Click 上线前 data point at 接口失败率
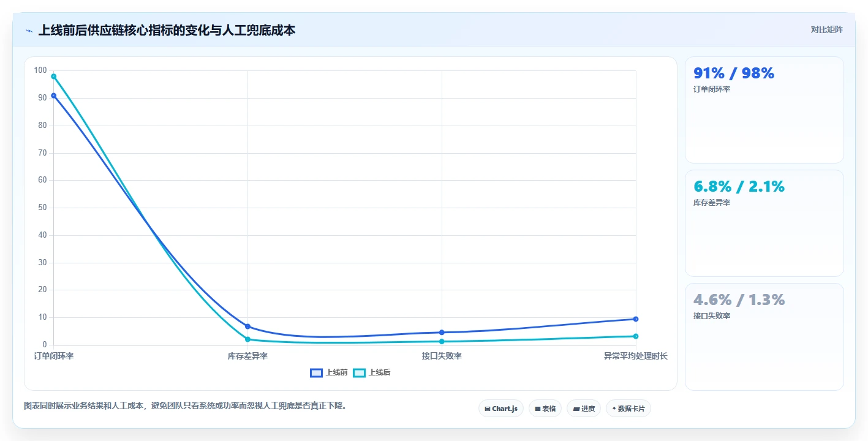Image resolution: width=868 pixels, height=441 pixels. (442, 333)
